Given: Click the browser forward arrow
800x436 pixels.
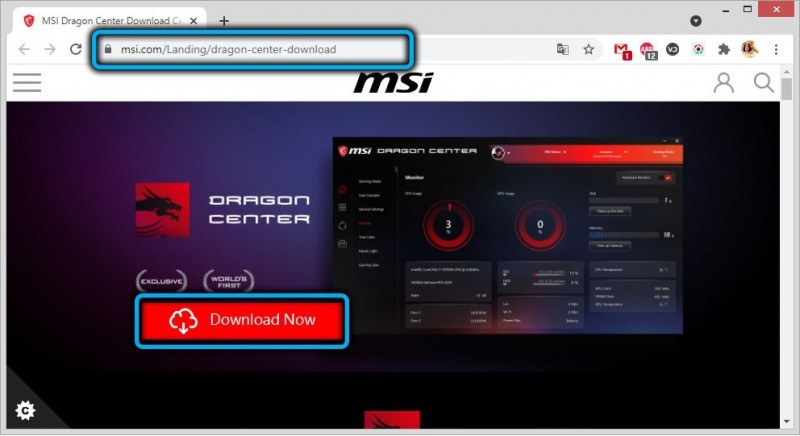Looking at the screenshot, I should (x=50, y=49).
